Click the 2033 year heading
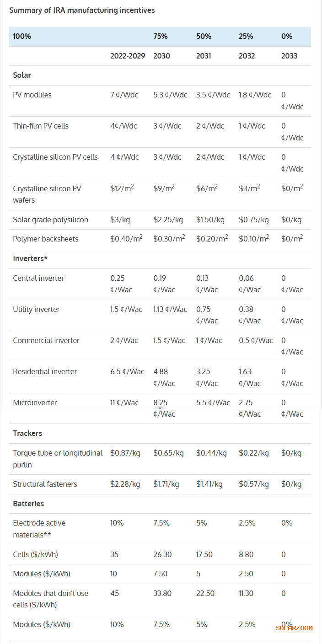Image resolution: width=322 pixels, height=644 pixels. click(x=289, y=56)
